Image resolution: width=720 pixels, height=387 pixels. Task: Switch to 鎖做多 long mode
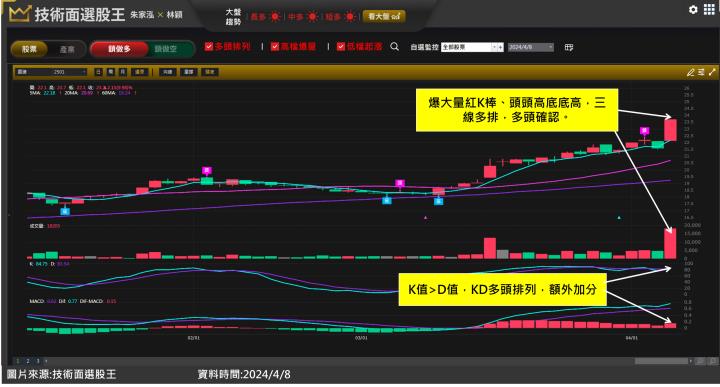[119, 49]
